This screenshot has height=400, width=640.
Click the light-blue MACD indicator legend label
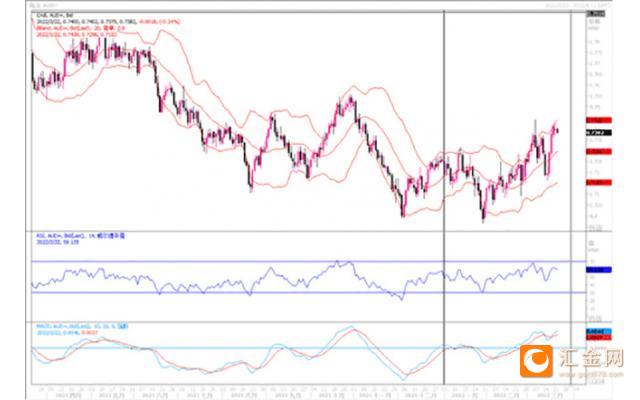pyautogui.click(x=82, y=327)
